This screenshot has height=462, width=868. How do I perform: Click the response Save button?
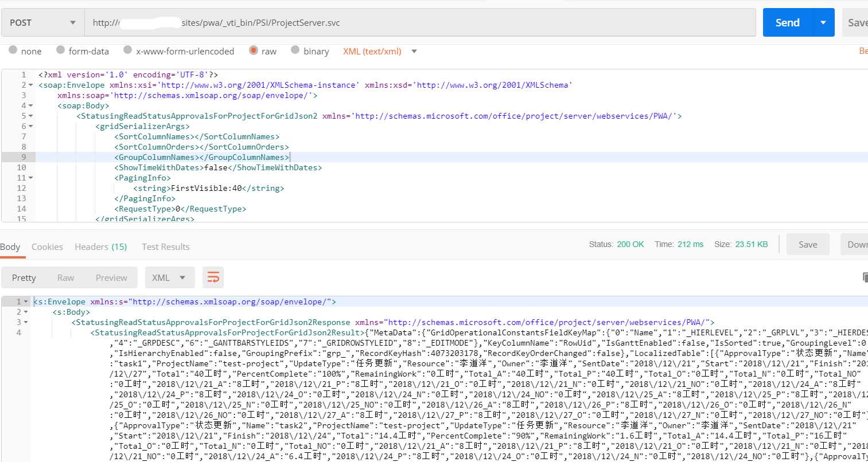pos(808,244)
